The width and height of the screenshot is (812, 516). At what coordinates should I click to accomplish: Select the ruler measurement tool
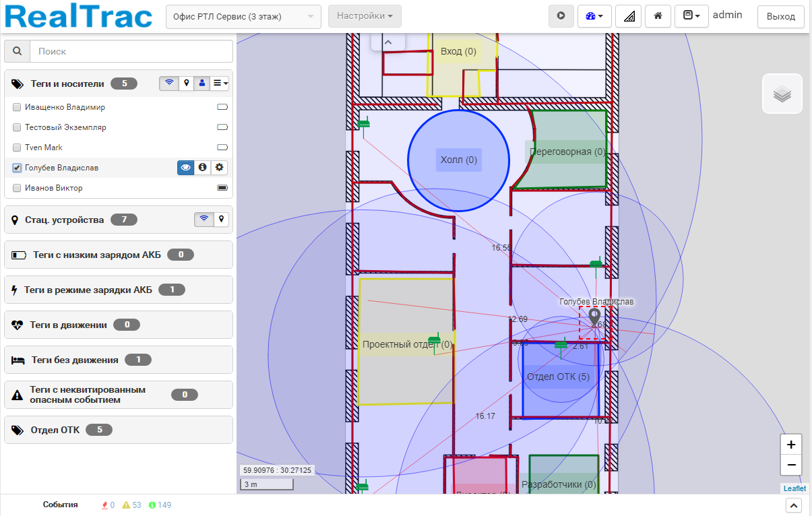628,16
